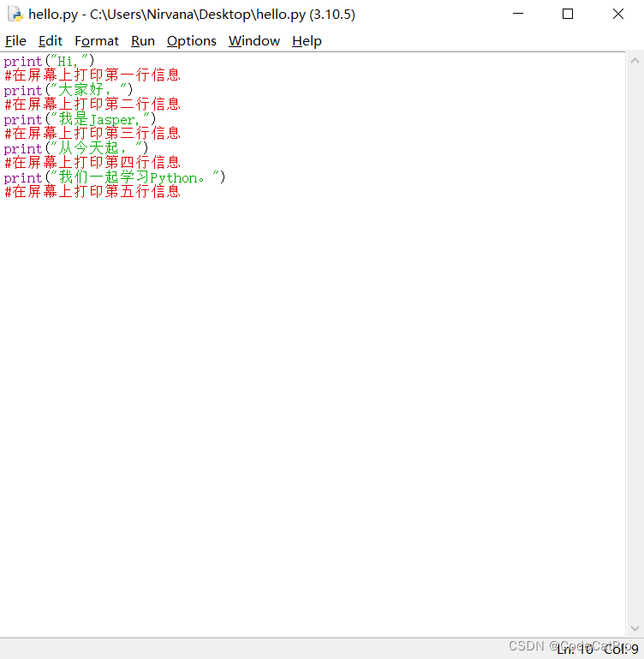
Task: Click the comment 第三行信息 line
Action: pos(92,134)
